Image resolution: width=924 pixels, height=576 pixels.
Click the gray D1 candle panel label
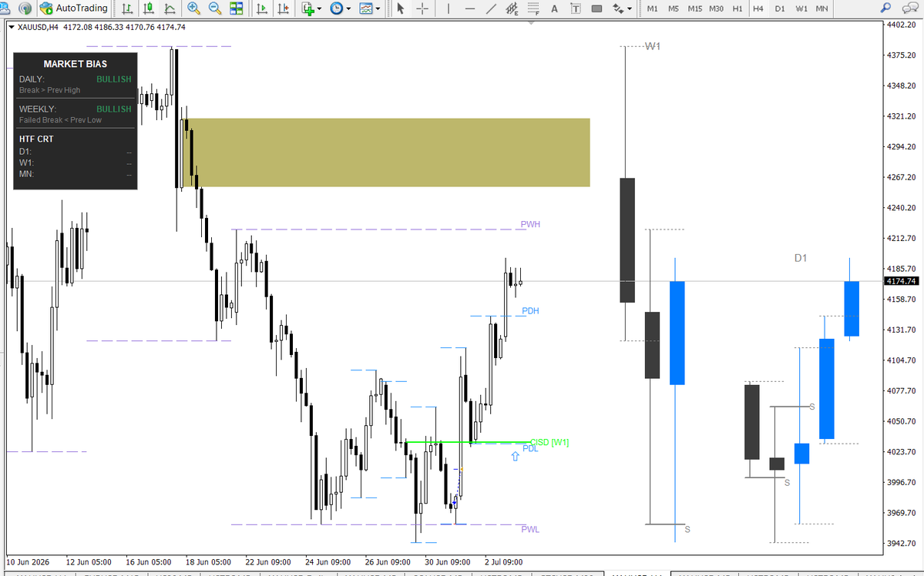coord(800,258)
